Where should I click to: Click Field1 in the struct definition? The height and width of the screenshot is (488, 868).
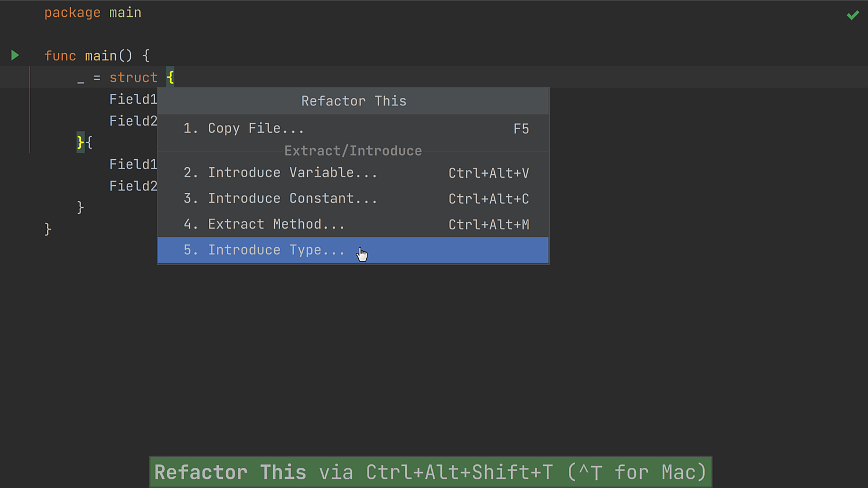(x=133, y=100)
